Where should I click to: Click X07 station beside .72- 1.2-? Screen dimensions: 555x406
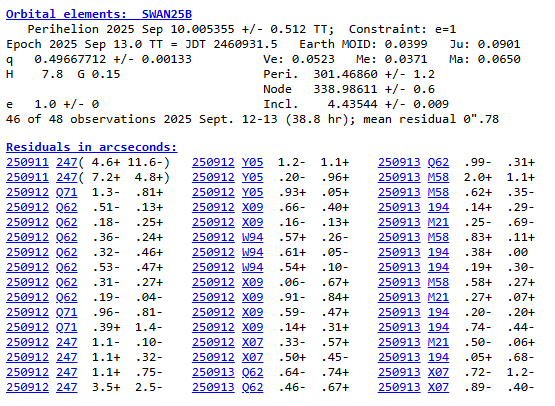(x=438, y=372)
